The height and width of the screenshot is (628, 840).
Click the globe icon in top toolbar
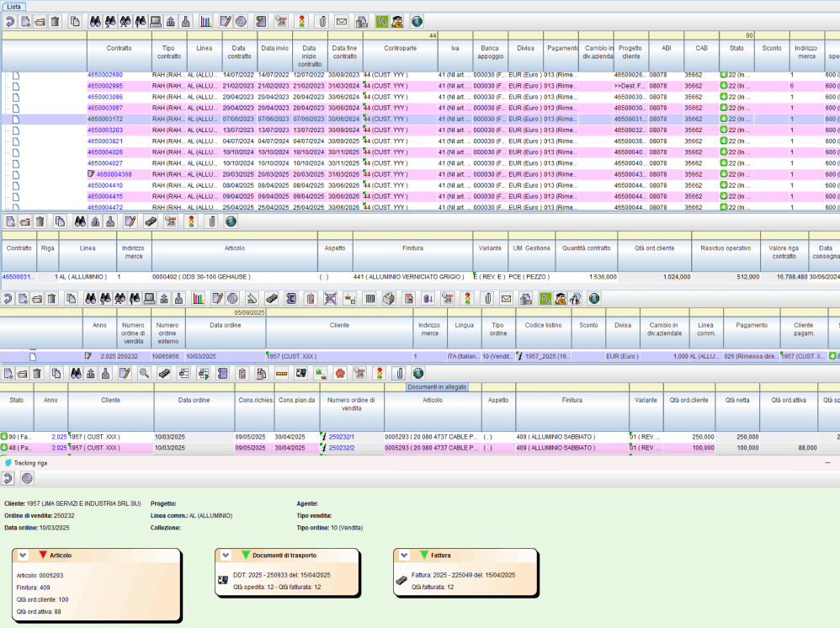[x=417, y=21]
